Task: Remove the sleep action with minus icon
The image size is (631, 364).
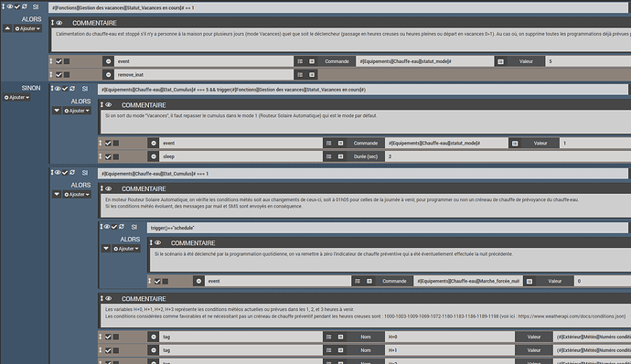Action: pyautogui.click(x=154, y=156)
